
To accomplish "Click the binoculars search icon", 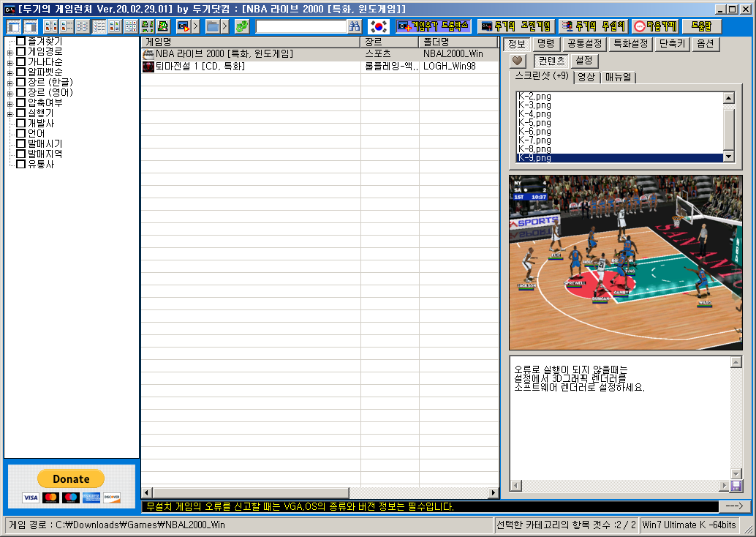I will click(355, 26).
